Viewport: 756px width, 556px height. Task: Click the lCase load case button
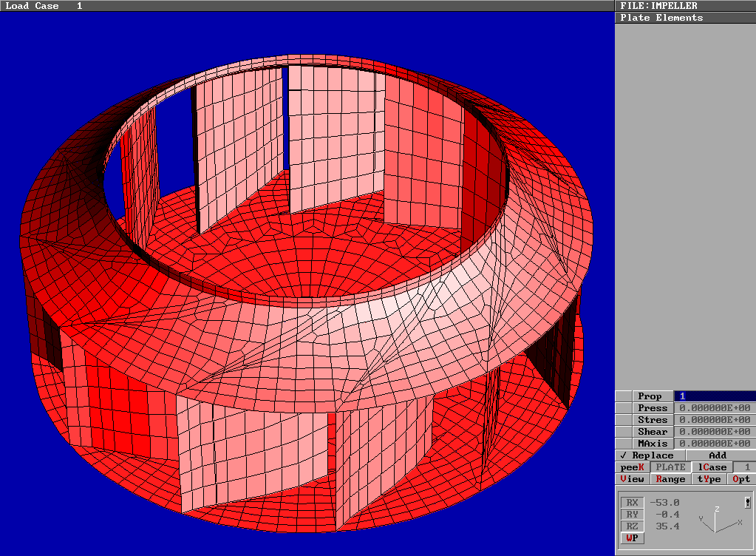coord(713,467)
